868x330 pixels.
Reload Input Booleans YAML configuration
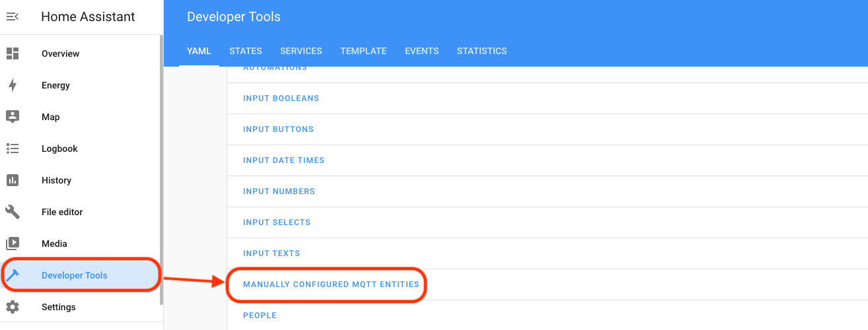[281, 98]
